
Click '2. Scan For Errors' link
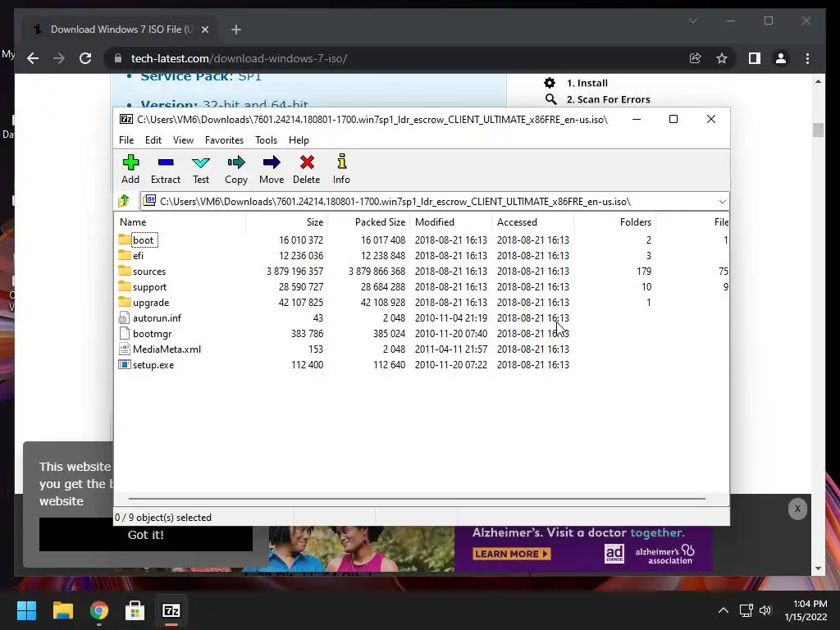click(x=609, y=99)
